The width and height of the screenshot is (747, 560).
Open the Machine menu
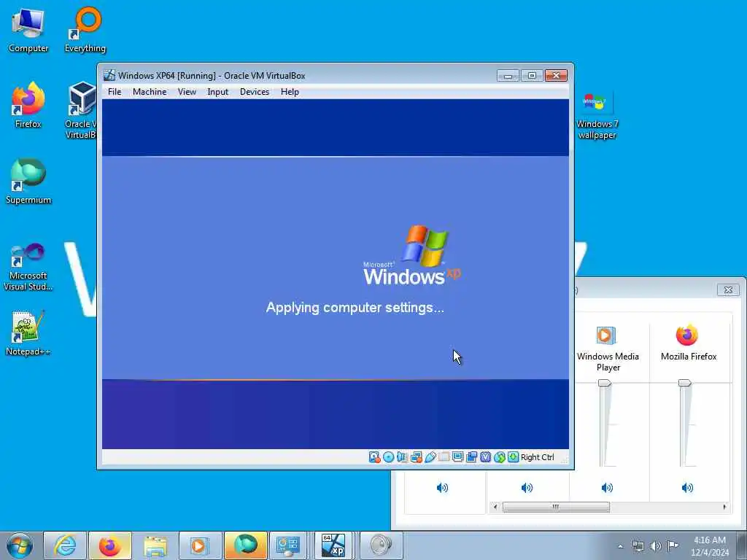pyautogui.click(x=150, y=92)
